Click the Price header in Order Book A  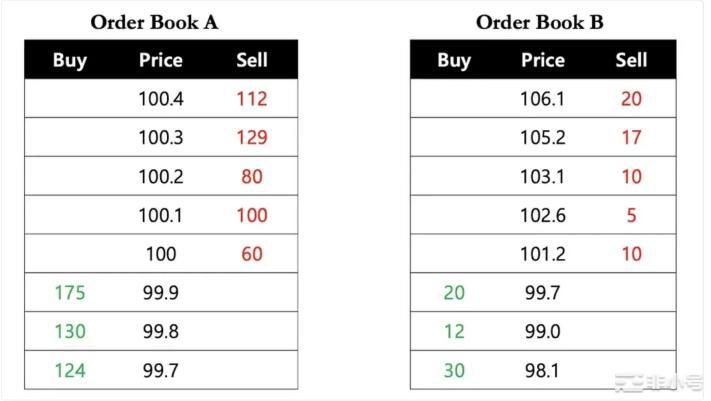[160, 60]
